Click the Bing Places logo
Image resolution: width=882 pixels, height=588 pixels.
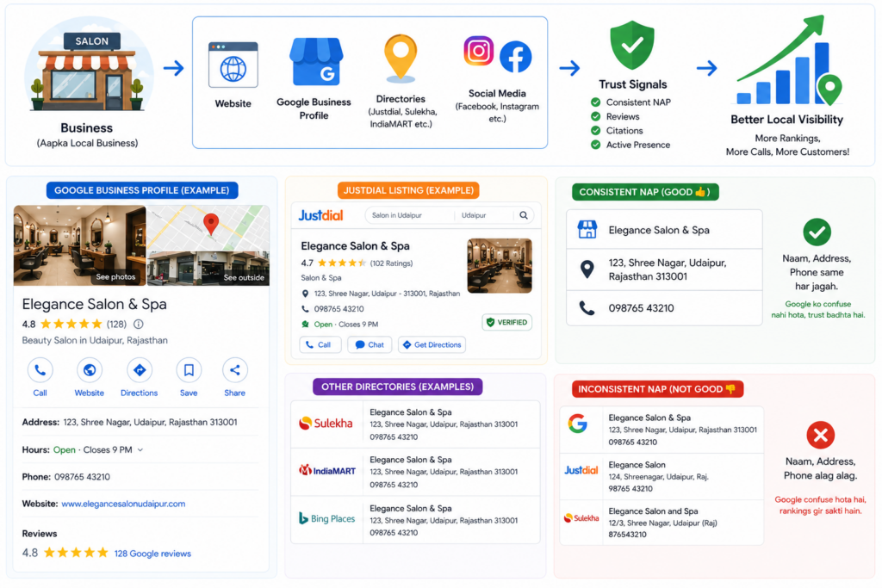point(326,518)
